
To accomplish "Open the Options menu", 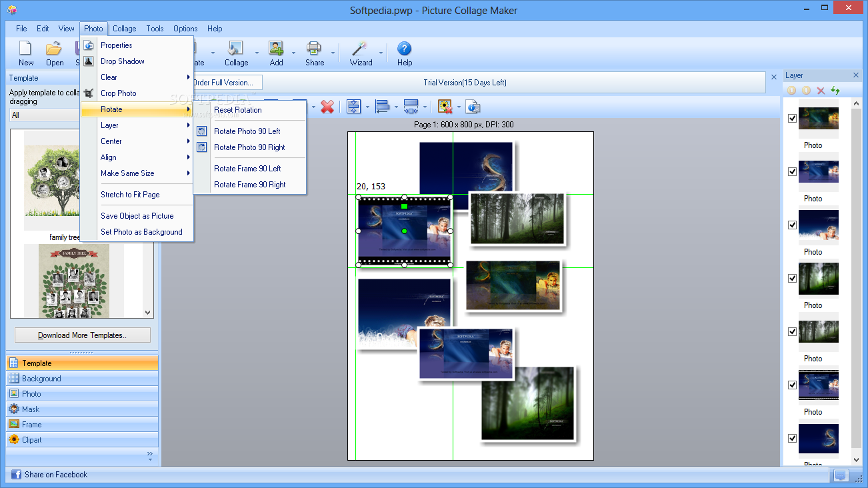I will pos(185,29).
